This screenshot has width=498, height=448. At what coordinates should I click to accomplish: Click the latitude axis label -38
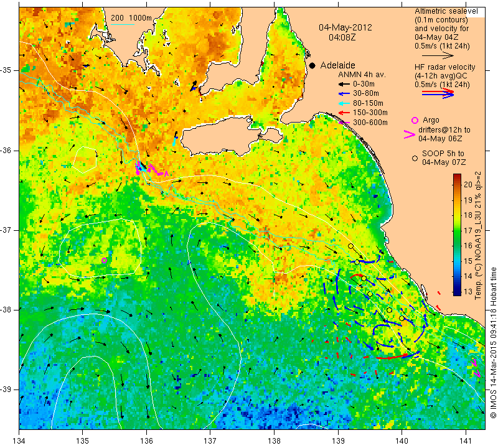coord(6,310)
